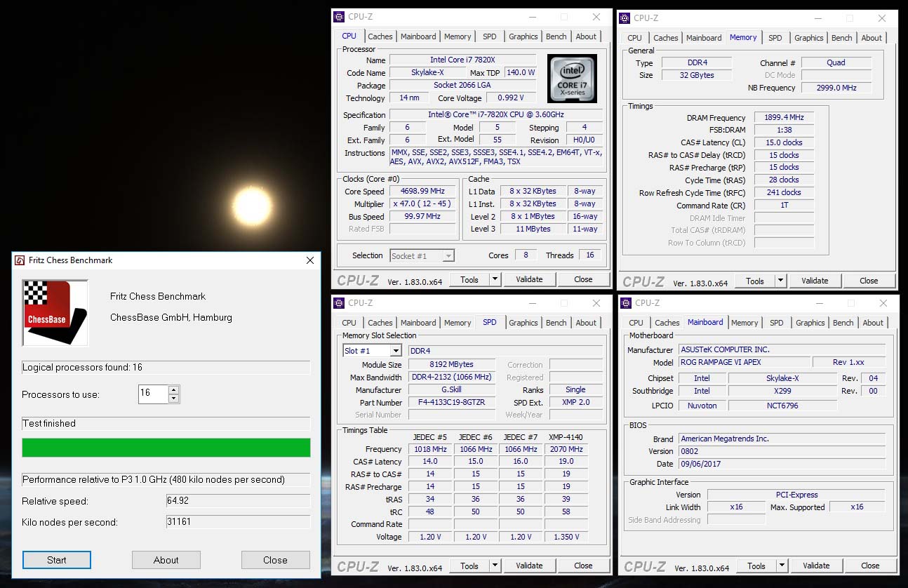Click the Fritz Chess Benchmark title bar icon

coord(19,260)
